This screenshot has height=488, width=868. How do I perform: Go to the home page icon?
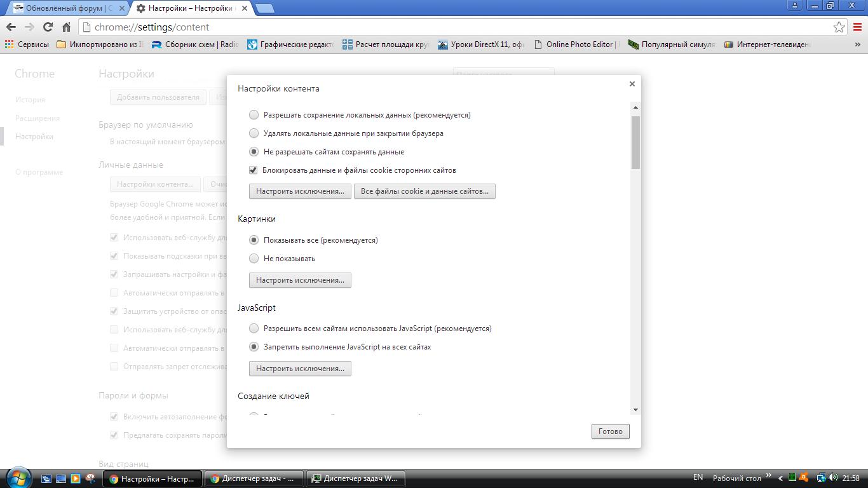point(66,27)
